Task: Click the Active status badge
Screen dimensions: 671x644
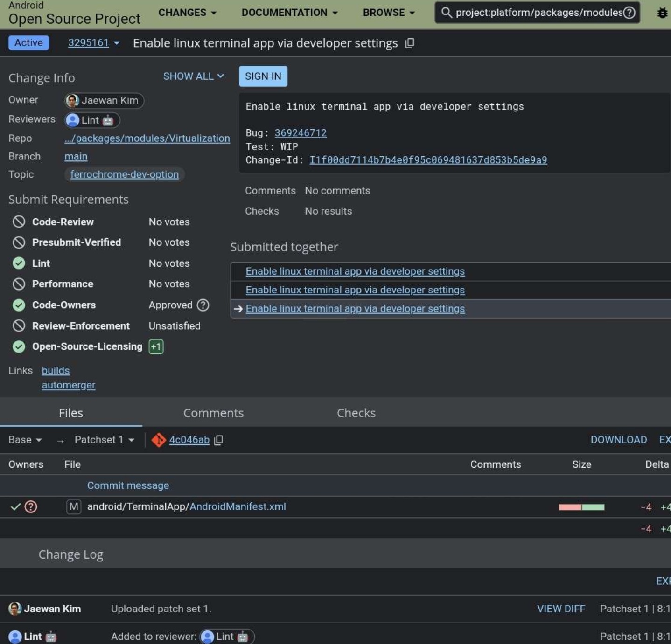Action: [x=28, y=43]
